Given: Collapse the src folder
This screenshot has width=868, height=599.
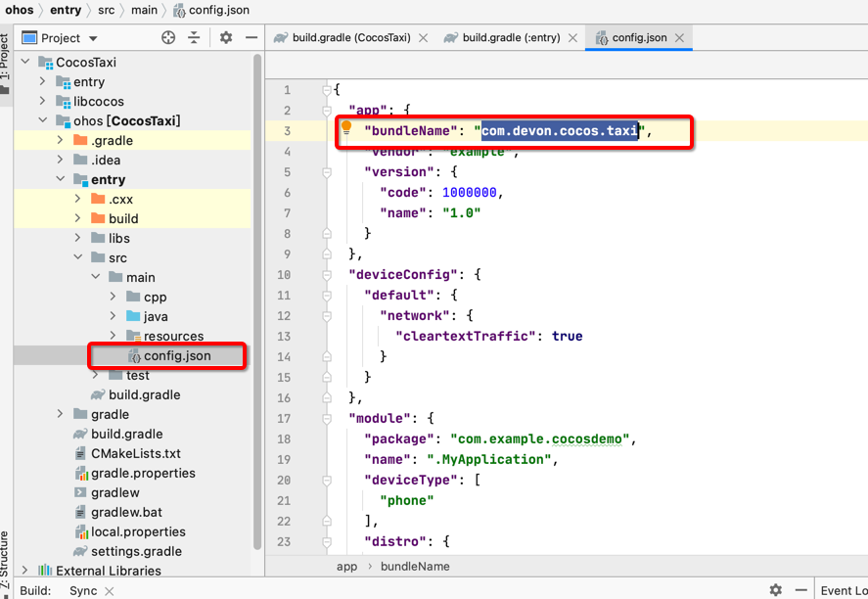Looking at the screenshot, I should point(78,258).
